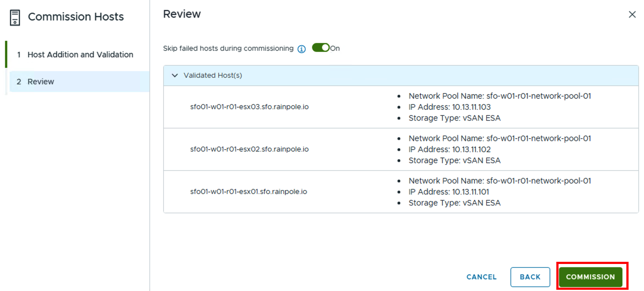Viewport: 644px width, 291px height.
Task: Select host sfo01-w01-r01-esx03.sfo.rainpole.io
Action: 249,107
